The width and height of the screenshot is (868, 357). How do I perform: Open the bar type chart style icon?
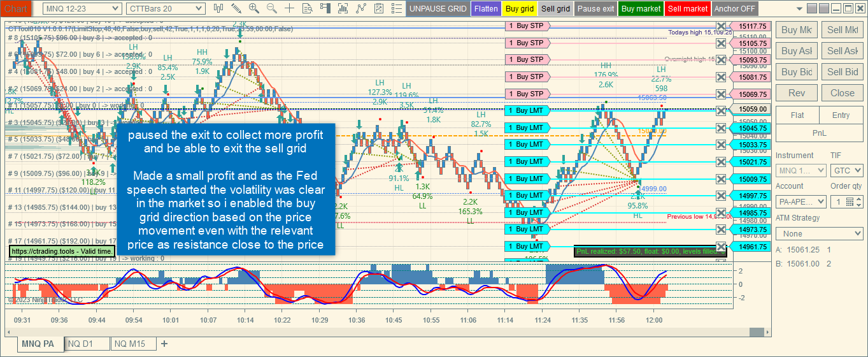[218, 8]
